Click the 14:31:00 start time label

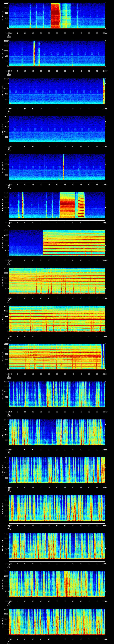click(9, 374)
